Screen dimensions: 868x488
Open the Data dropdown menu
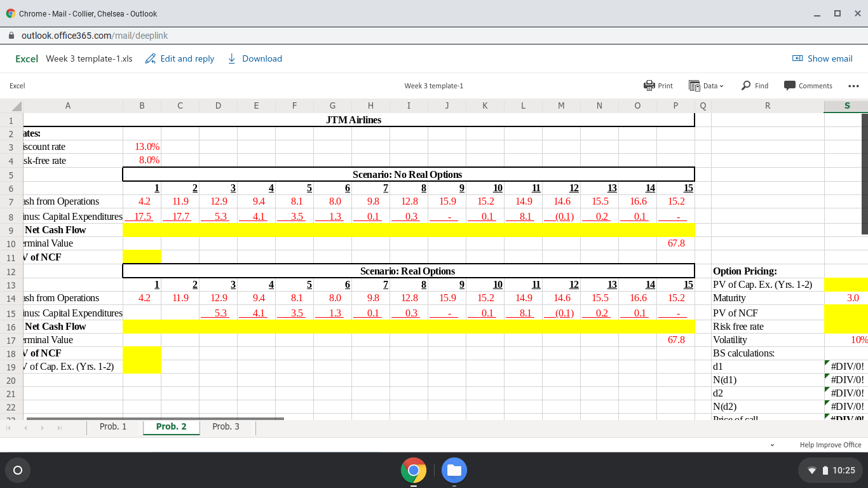click(x=706, y=85)
